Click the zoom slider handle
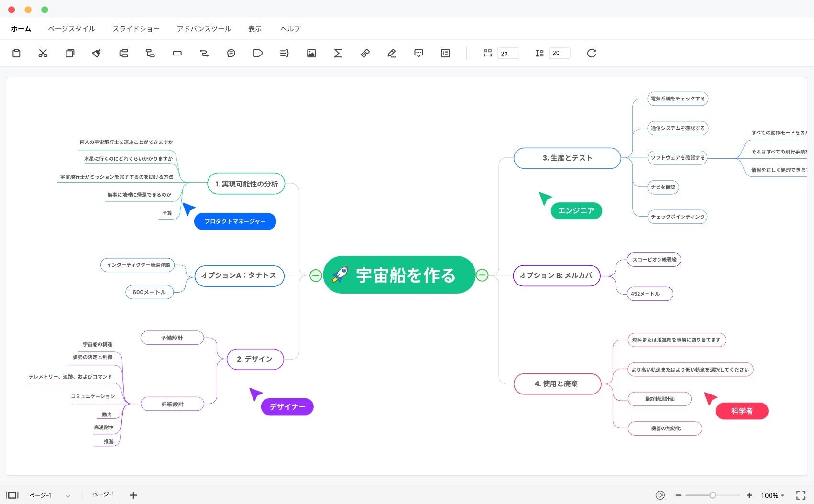814x504 pixels. 713,495
